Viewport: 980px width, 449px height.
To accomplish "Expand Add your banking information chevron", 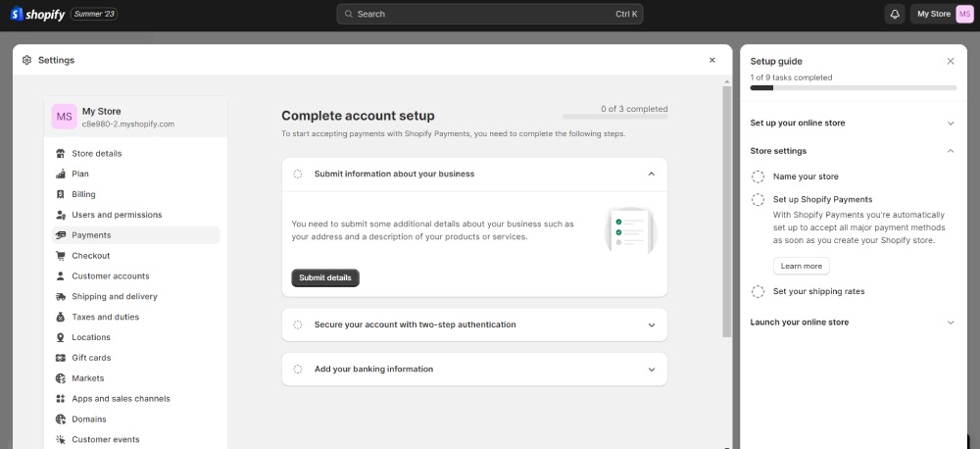I will click(652, 370).
